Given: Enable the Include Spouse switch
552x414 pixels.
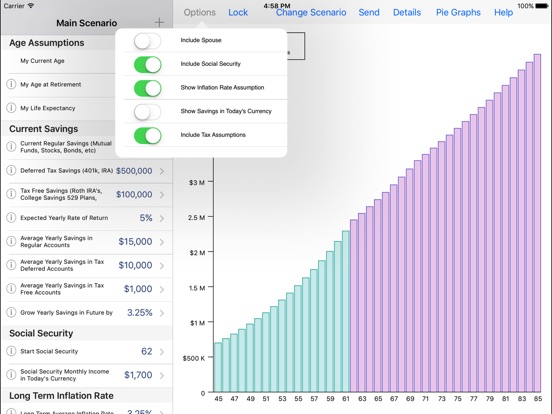Looking at the screenshot, I should pyautogui.click(x=148, y=41).
